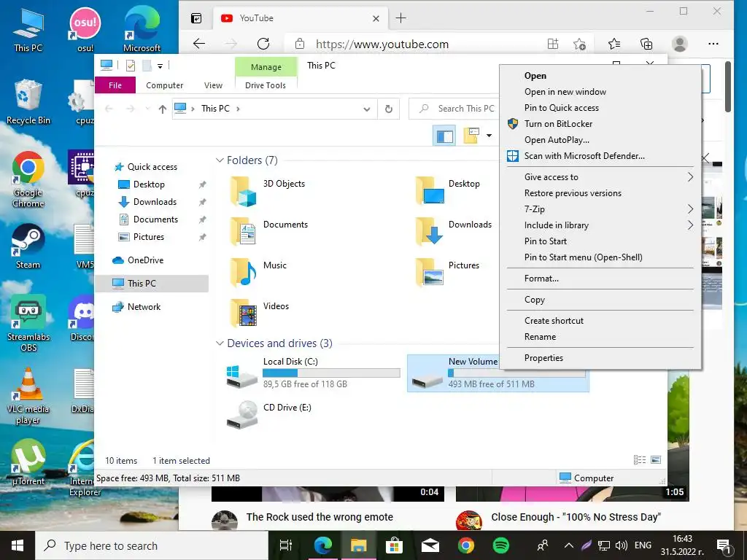Choose Open in the context menu

(600, 76)
